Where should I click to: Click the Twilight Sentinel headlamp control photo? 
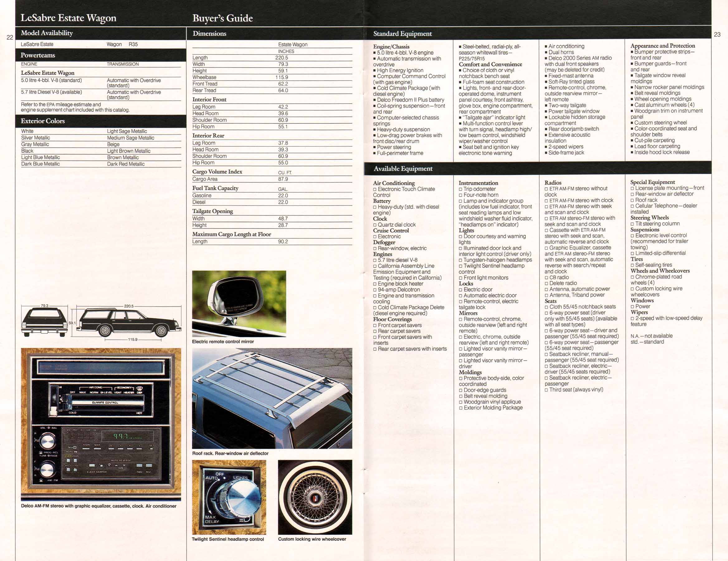pyautogui.click(x=229, y=497)
